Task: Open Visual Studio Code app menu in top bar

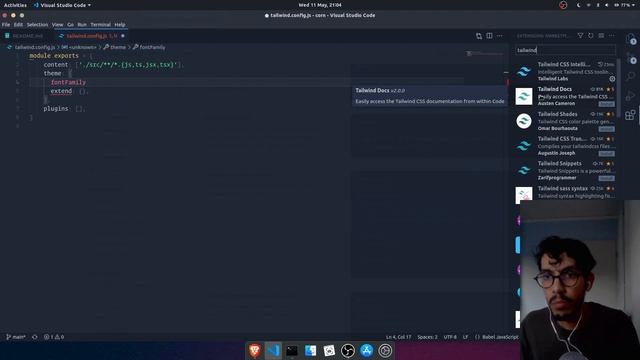Action: pyautogui.click(x=62, y=5)
